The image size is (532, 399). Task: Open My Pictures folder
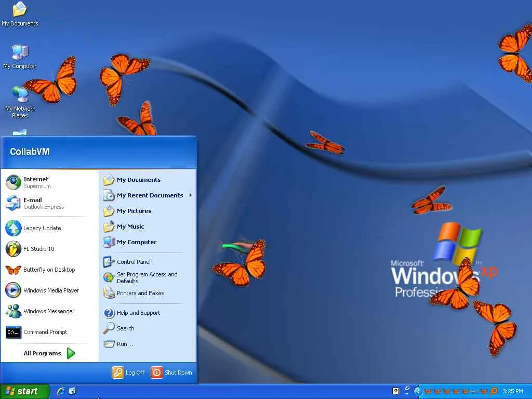coord(148,211)
